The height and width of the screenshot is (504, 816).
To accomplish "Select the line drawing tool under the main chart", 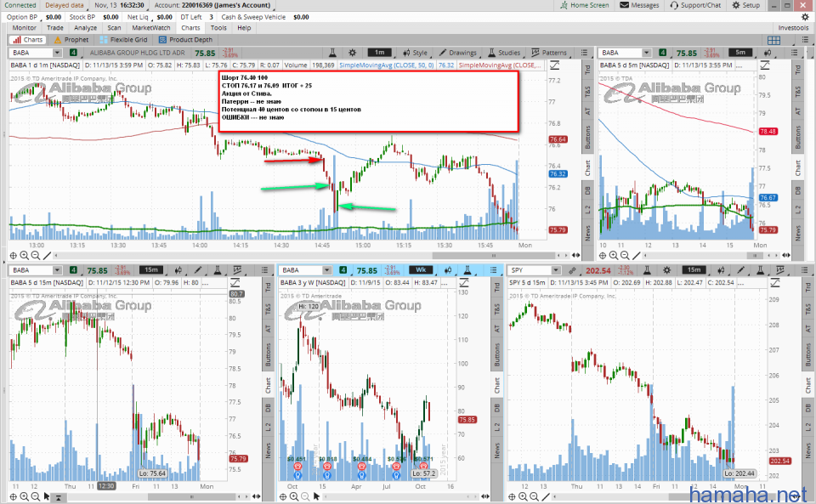I will (47, 255).
